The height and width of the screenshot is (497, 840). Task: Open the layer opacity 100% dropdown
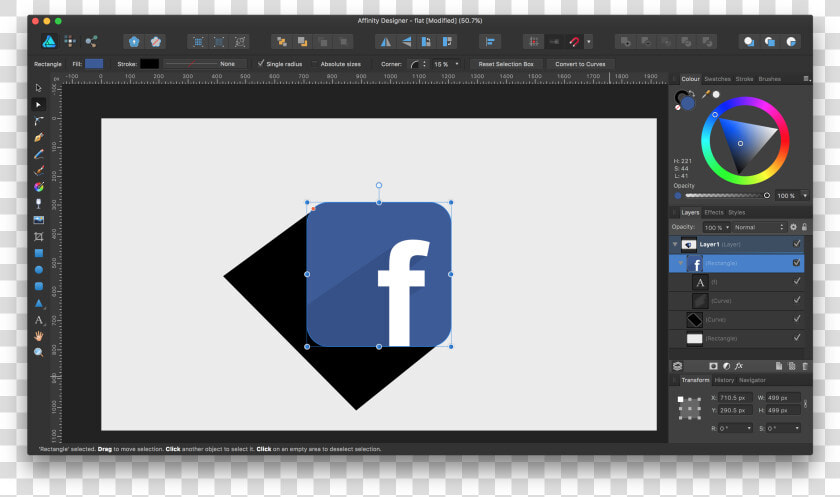point(727,227)
